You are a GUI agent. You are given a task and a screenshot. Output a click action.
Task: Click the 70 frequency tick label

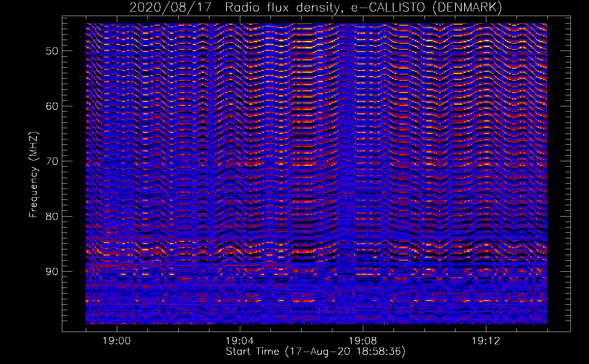tap(52, 161)
